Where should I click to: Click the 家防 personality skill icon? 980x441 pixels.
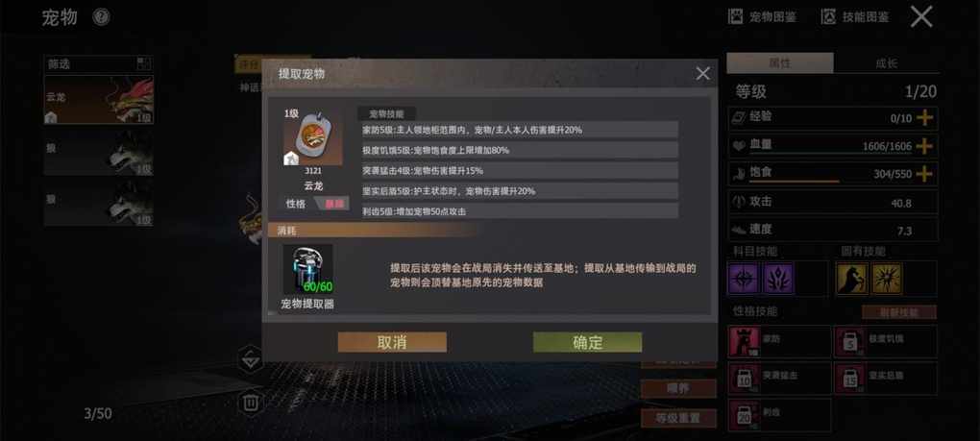pos(745,342)
